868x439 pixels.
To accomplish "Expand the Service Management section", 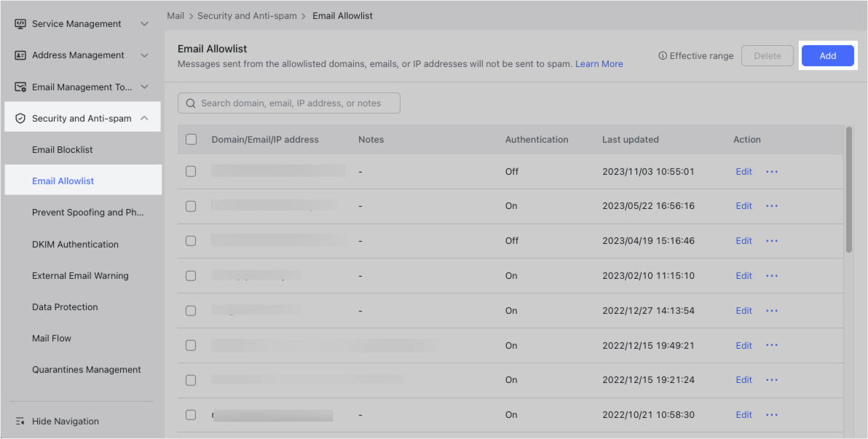I will 144,23.
